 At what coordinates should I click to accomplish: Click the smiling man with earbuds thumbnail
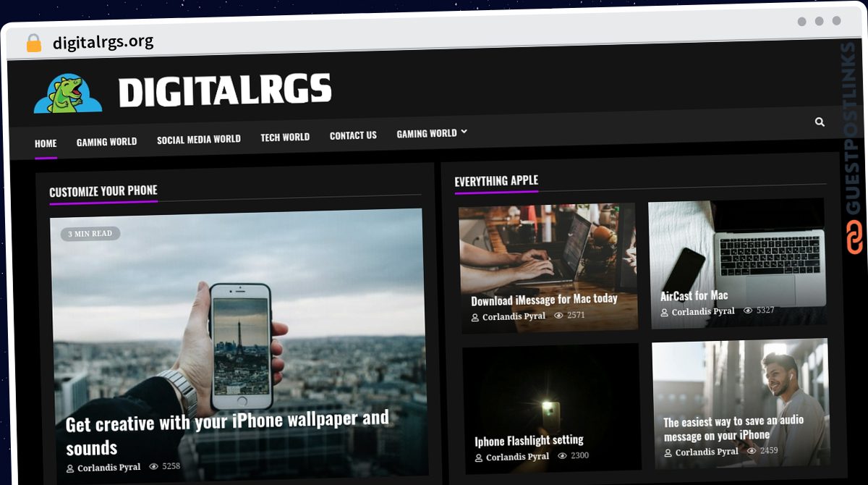tap(741, 403)
